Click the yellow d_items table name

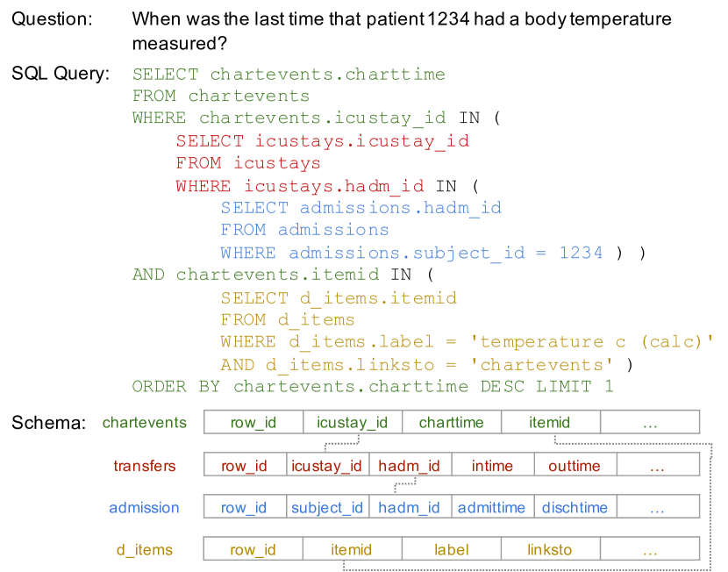tap(145, 550)
